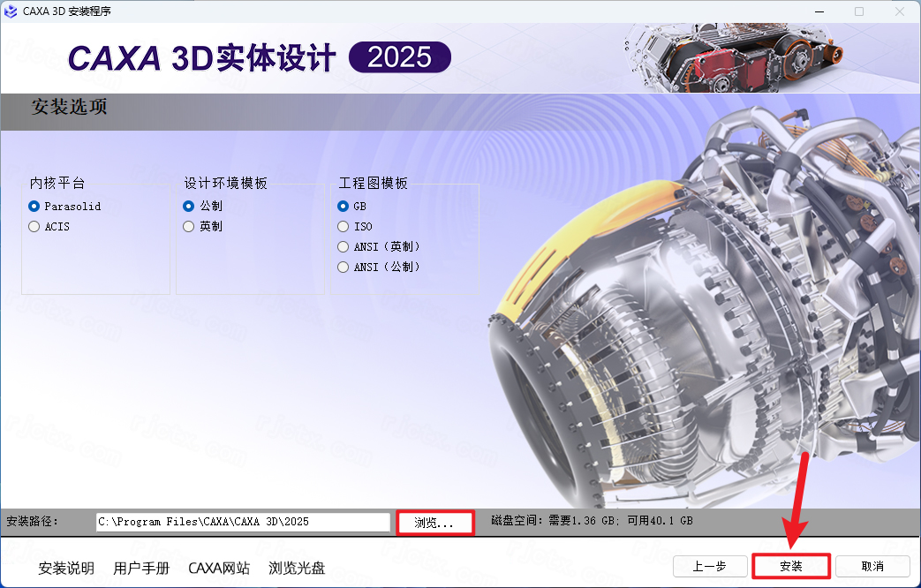The width and height of the screenshot is (921, 588).
Task: Pick the ANSI（公制）drawing template
Action: click(x=379, y=267)
